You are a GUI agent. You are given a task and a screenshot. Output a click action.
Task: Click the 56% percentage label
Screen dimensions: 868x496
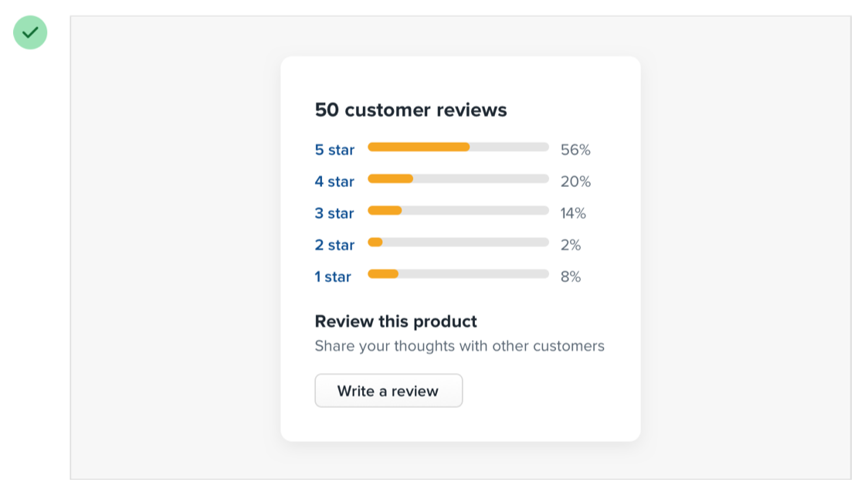[x=575, y=150]
